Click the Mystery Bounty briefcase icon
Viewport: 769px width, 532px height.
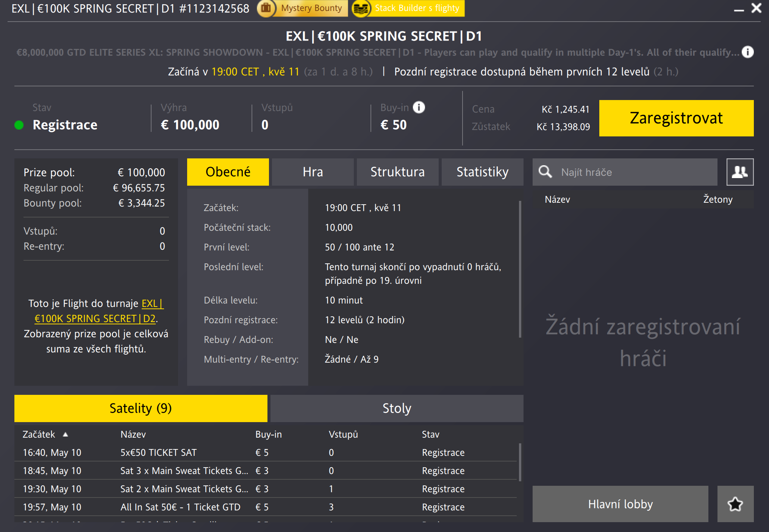pos(266,8)
